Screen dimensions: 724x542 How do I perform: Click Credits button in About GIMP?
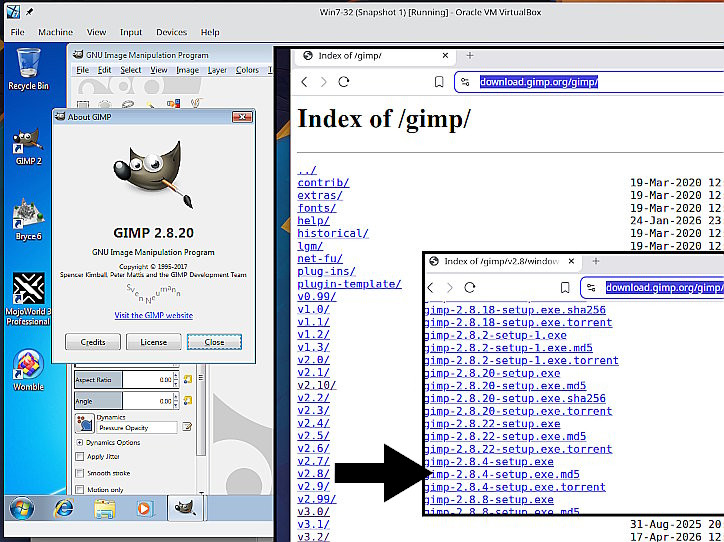[93, 342]
